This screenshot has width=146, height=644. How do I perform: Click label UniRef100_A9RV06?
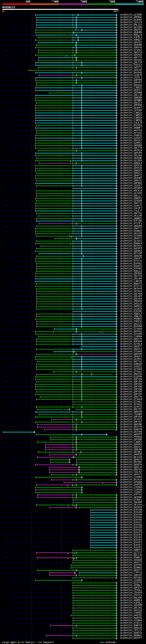pos(131,48)
